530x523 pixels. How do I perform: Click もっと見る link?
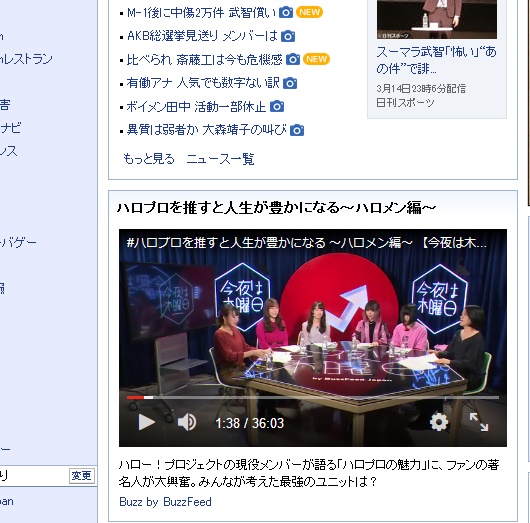click(149, 159)
